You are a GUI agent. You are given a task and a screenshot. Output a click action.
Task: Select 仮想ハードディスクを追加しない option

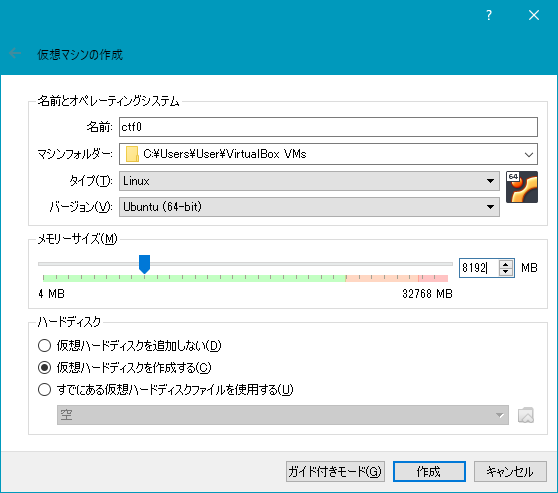pos(130,346)
